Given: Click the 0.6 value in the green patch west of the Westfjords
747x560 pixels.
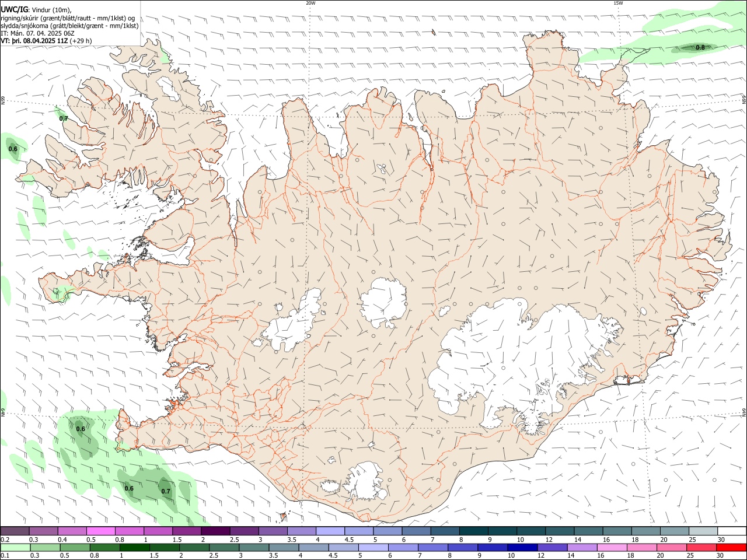Looking at the screenshot, I should click(13, 149).
